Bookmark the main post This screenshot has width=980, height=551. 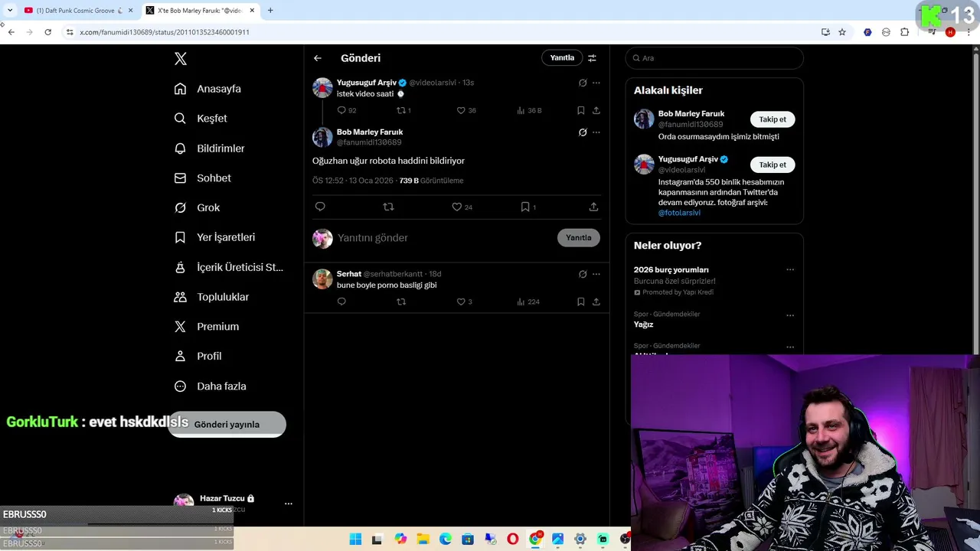click(528, 207)
